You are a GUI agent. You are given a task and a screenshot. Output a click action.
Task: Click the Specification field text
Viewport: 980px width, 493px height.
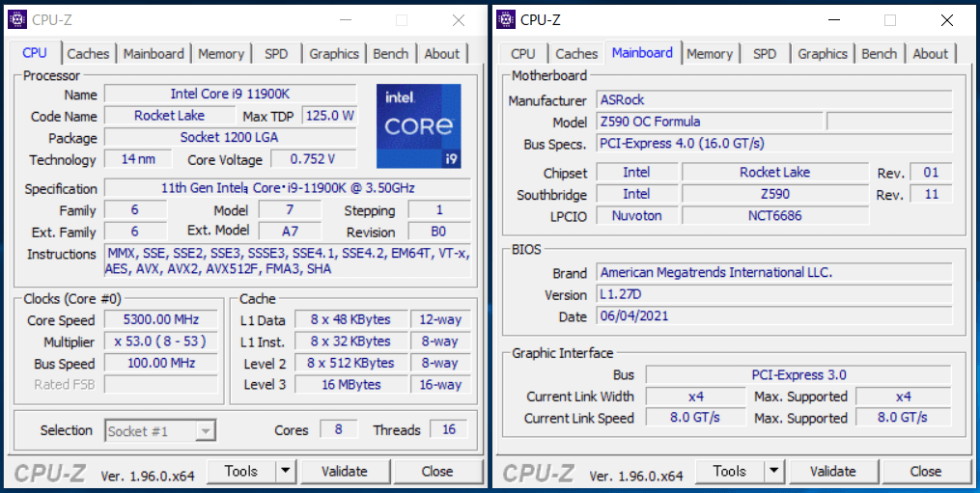point(288,188)
